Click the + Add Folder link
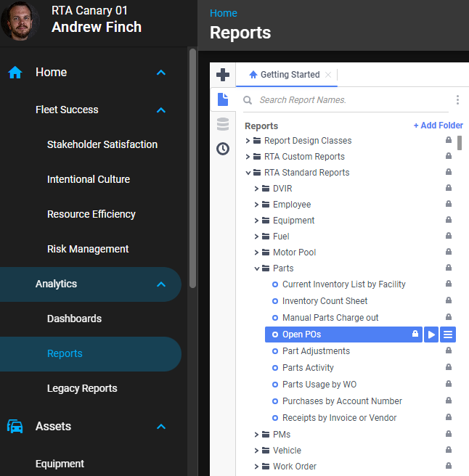Screen dimensions: 469x476 point(438,126)
